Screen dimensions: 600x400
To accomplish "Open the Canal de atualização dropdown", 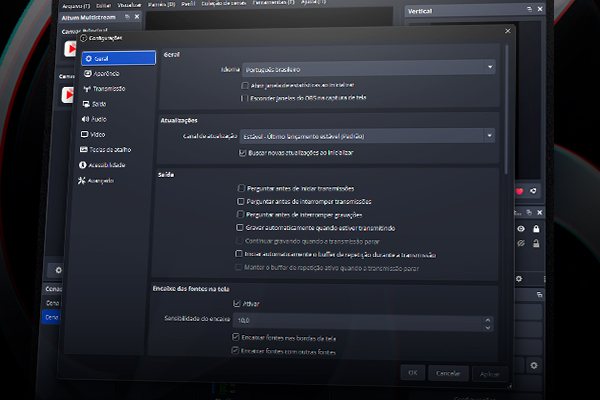I will (367, 136).
